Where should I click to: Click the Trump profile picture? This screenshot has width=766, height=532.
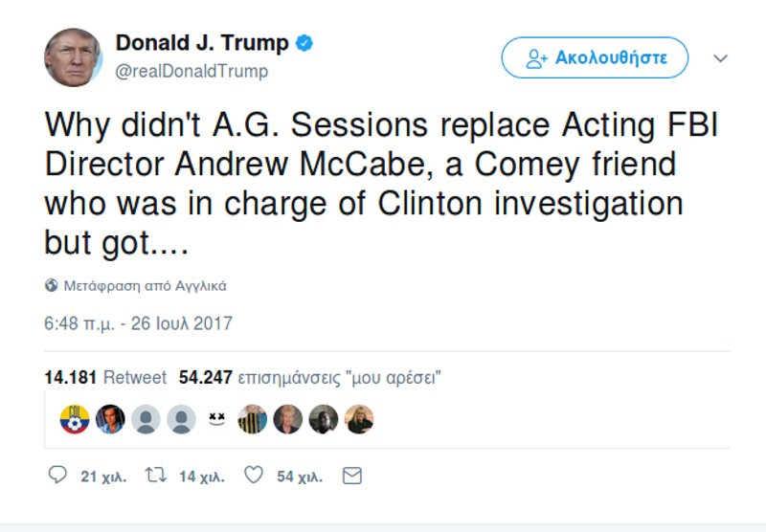tap(73, 57)
